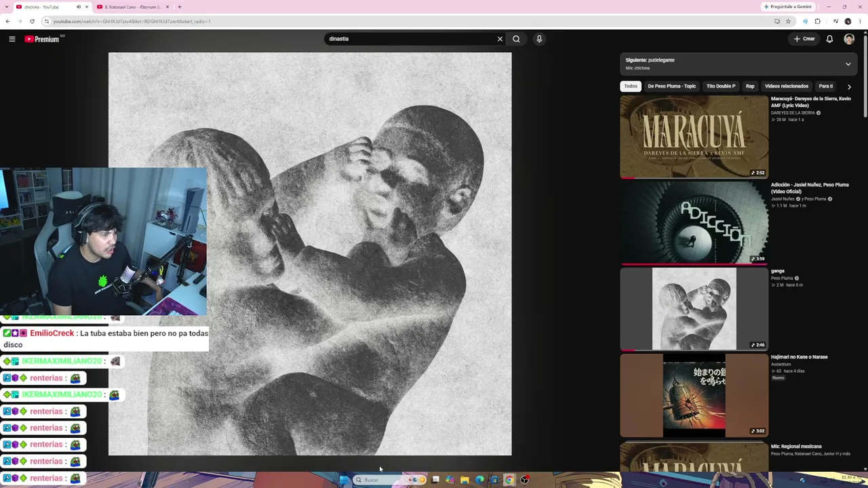Open Google Chrome from taskbar

509,480
